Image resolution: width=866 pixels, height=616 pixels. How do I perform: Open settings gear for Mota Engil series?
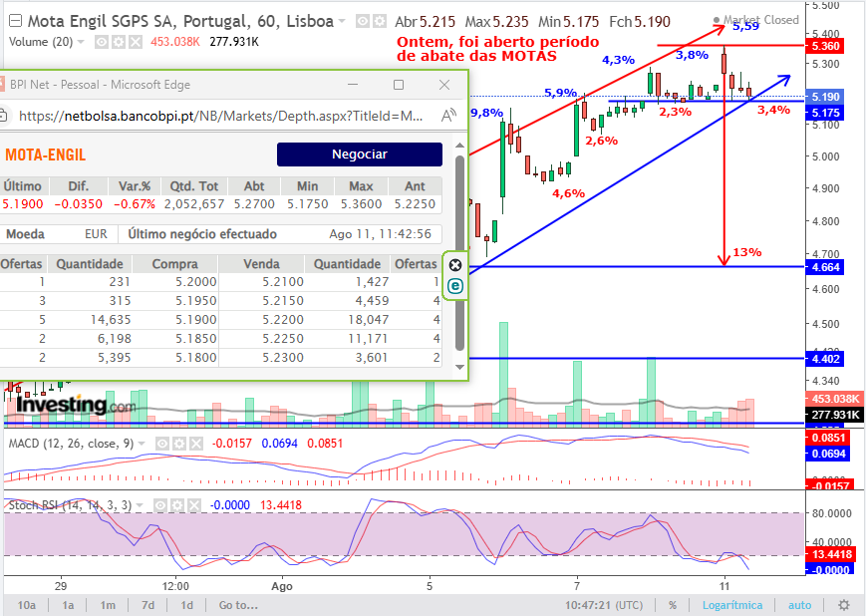380,22
